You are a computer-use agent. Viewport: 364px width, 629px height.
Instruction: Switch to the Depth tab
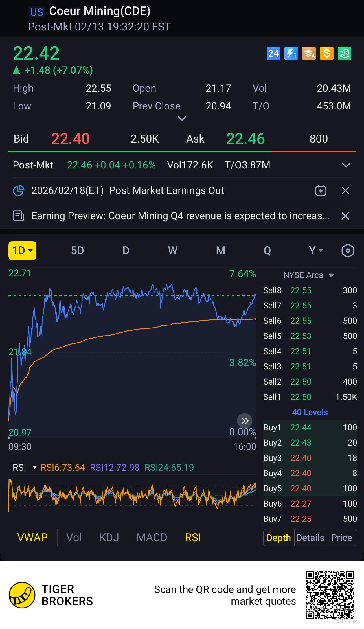279,538
